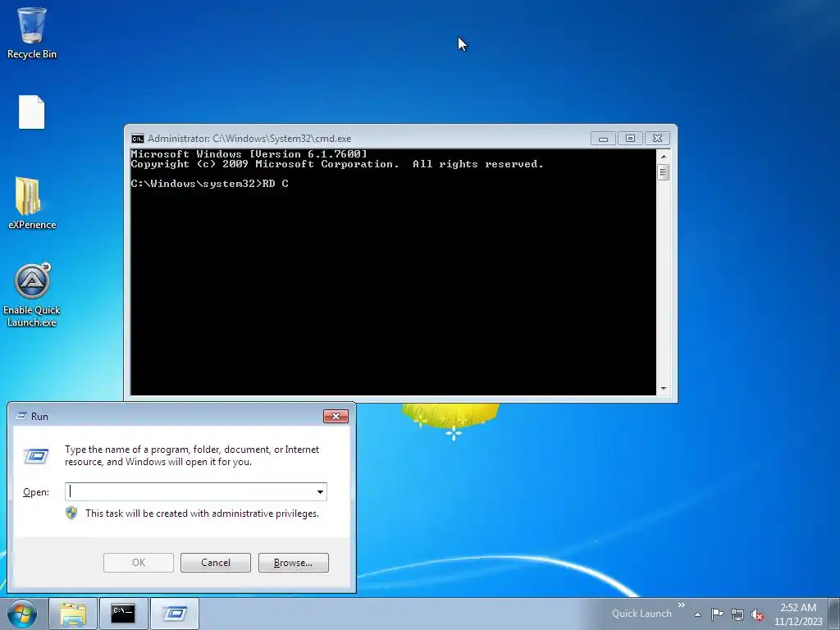Maximize the cmd.exe window
The width and height of the screenshot is (840, 630).
630,139
